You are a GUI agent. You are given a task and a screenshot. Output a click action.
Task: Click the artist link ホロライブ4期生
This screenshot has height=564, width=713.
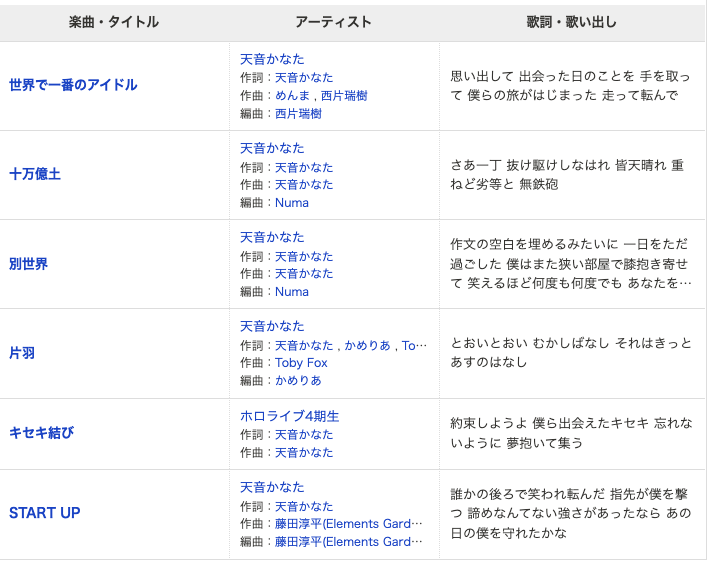pyautogui.click(x=289, y=416)
